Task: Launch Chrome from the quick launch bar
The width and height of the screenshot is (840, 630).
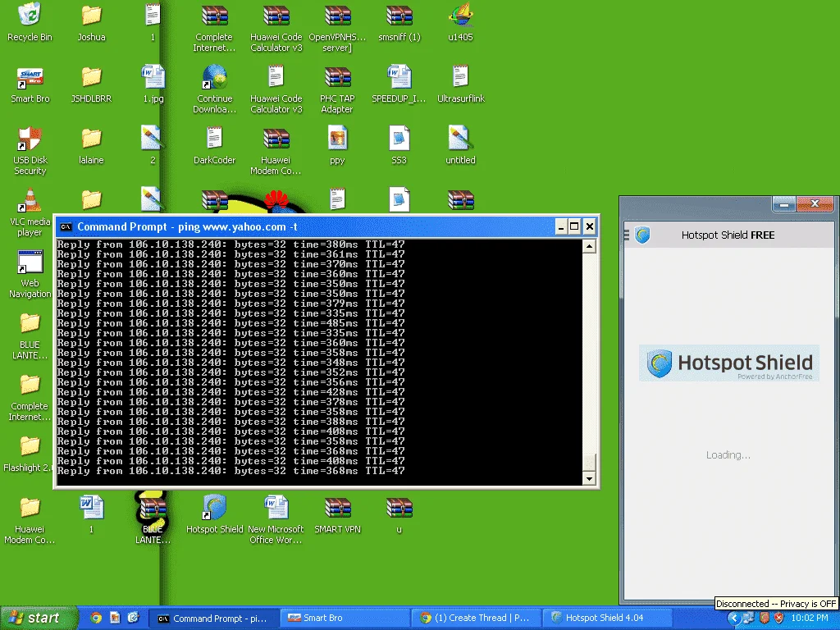Action: click(96, 618)
